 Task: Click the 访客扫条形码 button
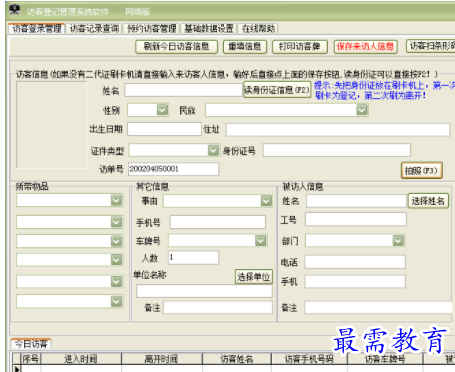point(431,46)
